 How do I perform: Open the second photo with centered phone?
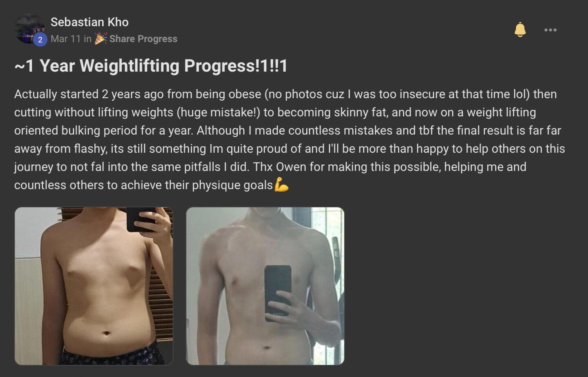click(x=265, y=286)
